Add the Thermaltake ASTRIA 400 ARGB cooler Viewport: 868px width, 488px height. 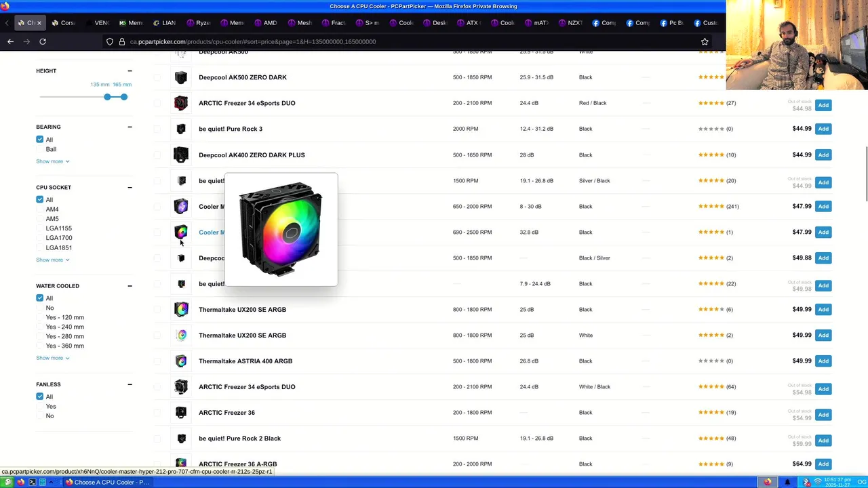pyautogui.click(x=823, y=361)
